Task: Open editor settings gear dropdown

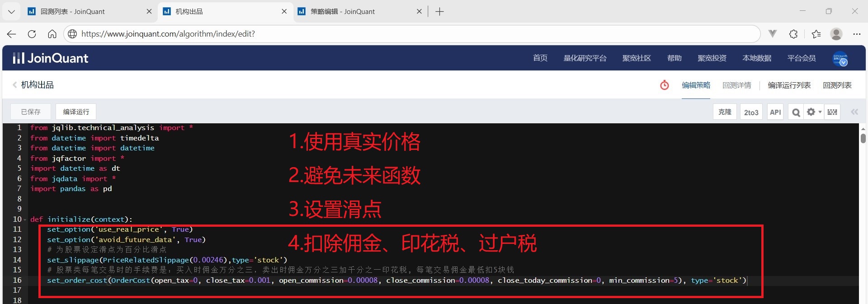Action: [814, 112]
